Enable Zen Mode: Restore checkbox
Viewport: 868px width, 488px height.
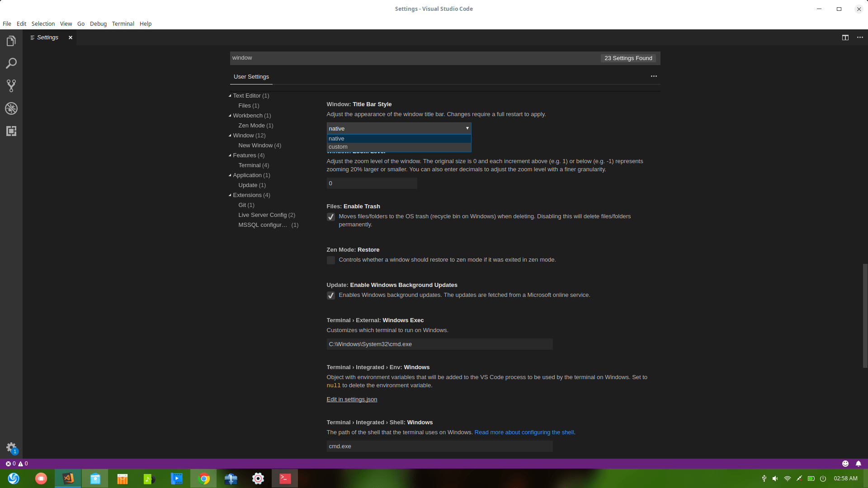click(x=330, y=260)
